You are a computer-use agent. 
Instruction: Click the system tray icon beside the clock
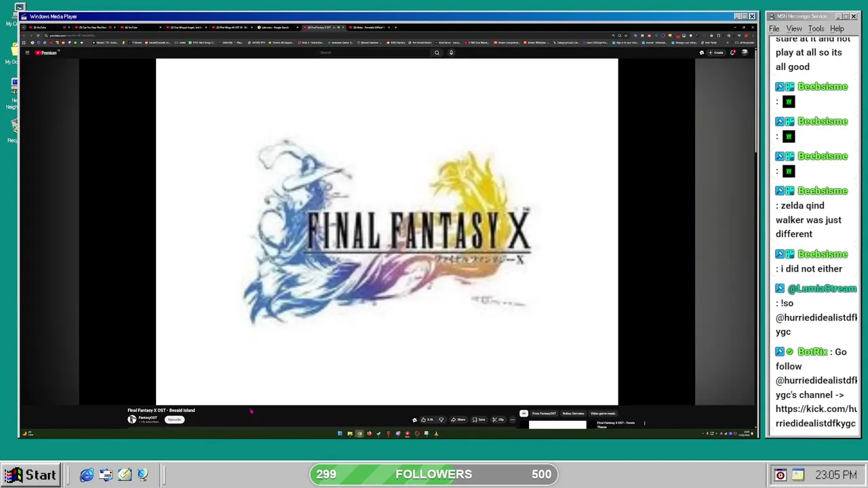(x=797, y=475)
